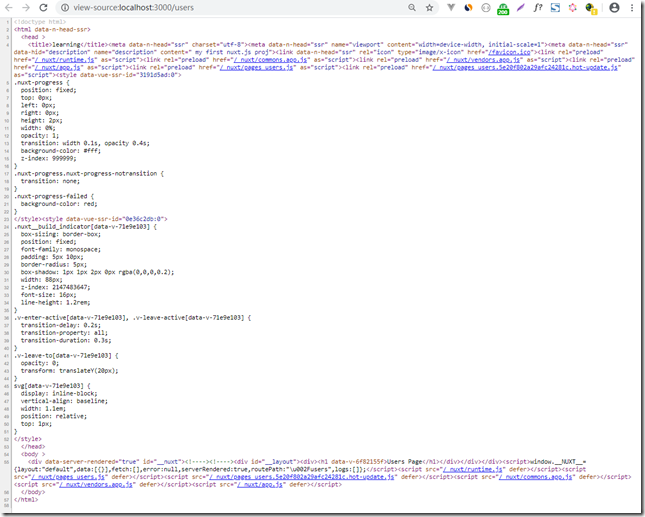Click the 'z-index: 2147483647;' line
Viewport: 645px width, 517px height.
pyautogui.click(x=56, y=287)
